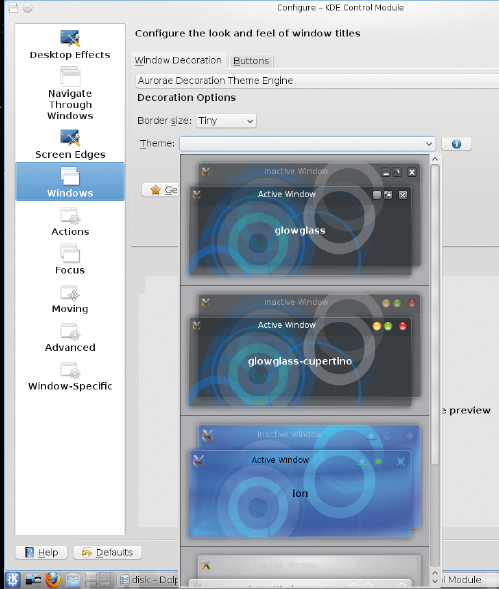Screen dimensions: 499x589
Task: Click the Defaults button
Action: tap(107, 552)
